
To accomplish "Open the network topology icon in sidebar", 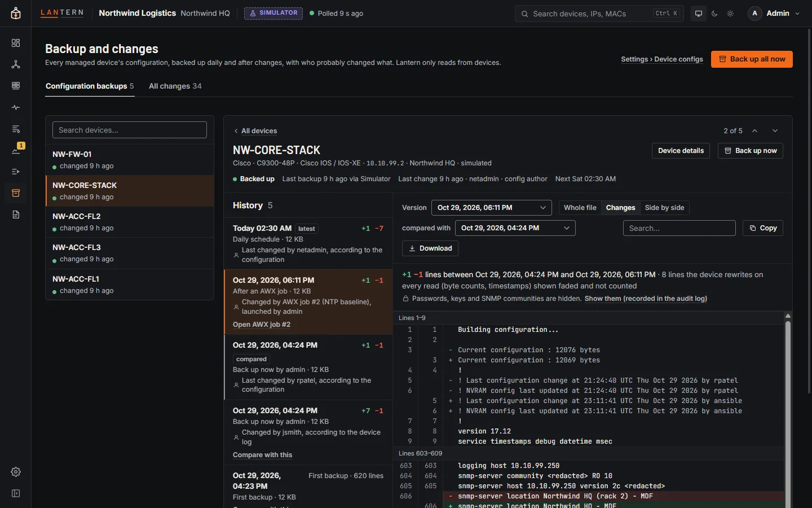I will coord(16,64).
